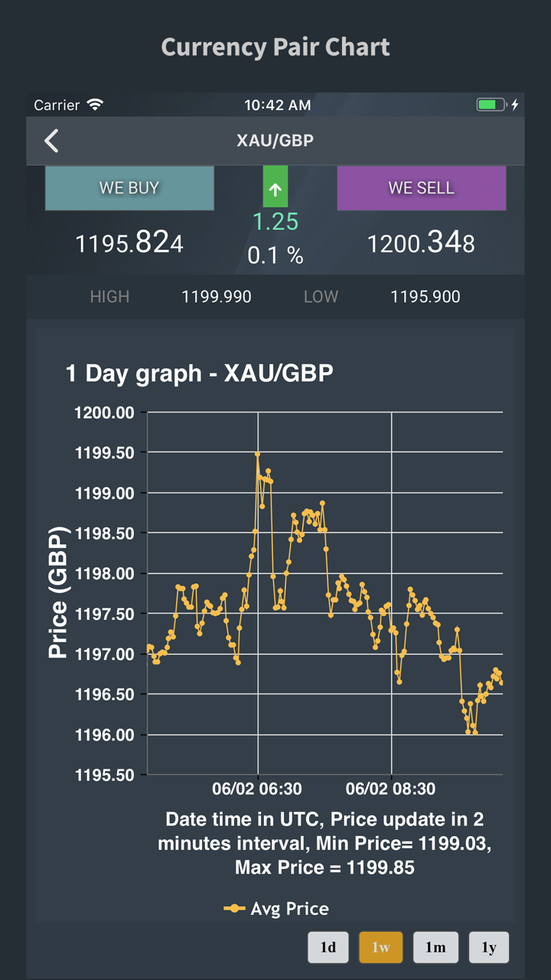Tap the XAU/GBP header title
This screenshot has width=551, height=980.
tap(275, 141)
